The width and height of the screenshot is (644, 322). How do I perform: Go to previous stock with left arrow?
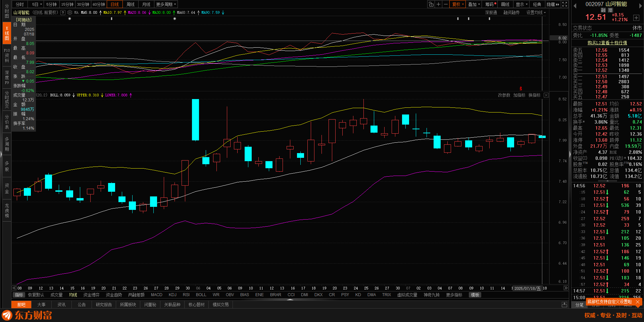pos(575,6)
